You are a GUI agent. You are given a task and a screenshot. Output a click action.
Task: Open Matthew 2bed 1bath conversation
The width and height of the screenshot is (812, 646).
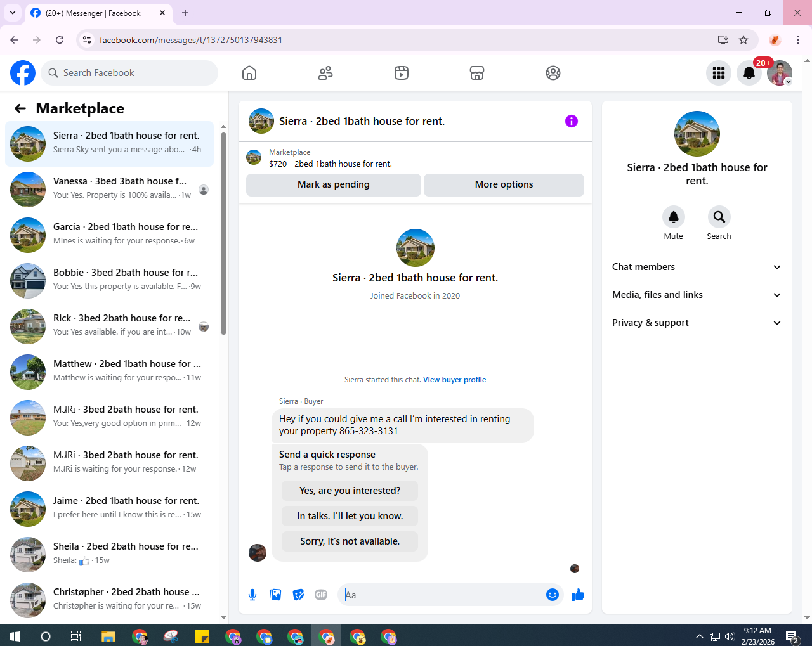110,372
